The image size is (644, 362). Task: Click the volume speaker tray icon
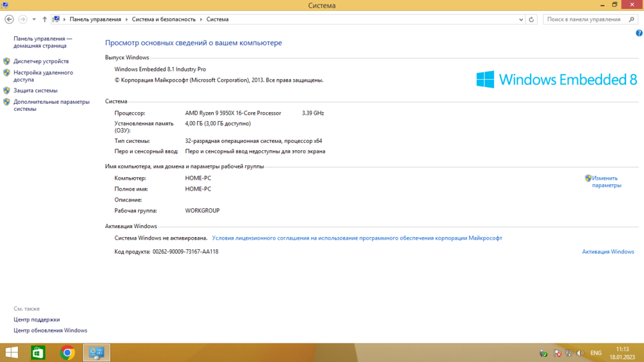coord(580,353)
